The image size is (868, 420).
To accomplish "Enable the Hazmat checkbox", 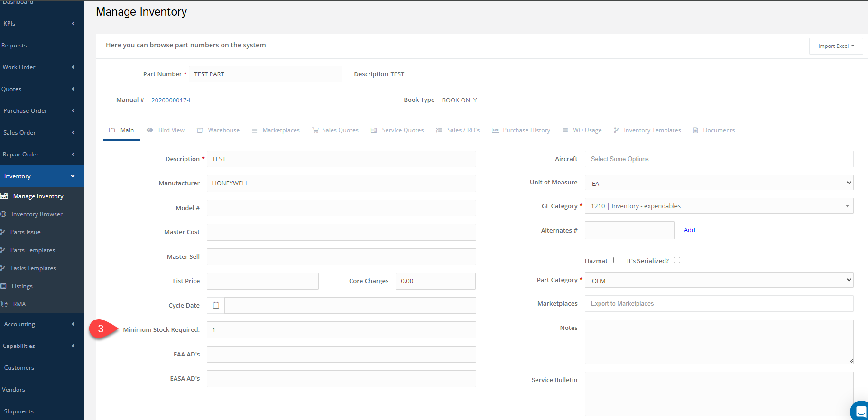I will pyautogui.click(x=616, y=260).
